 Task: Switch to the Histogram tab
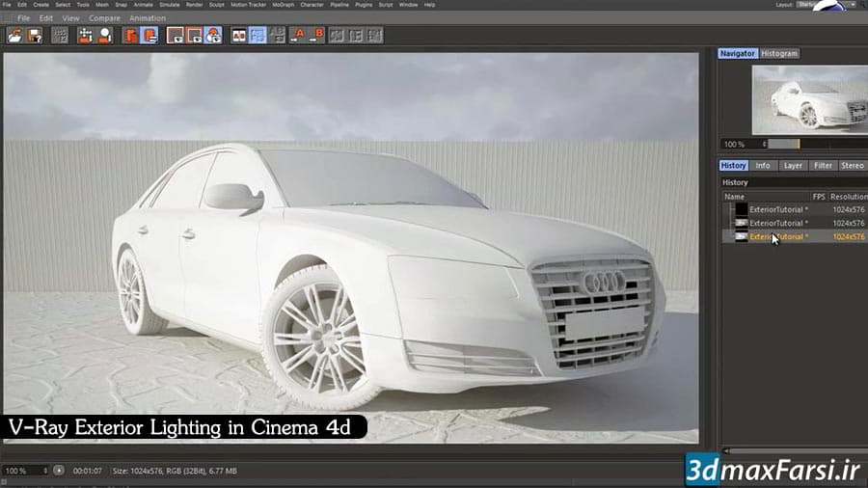(x=779, y=54)
